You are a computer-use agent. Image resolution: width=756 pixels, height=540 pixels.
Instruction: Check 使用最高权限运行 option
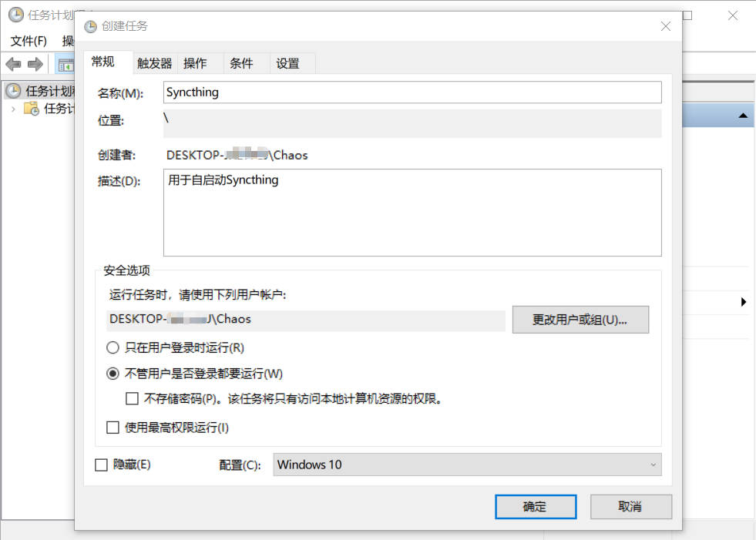pyautogui.click(x=113, y=428)
